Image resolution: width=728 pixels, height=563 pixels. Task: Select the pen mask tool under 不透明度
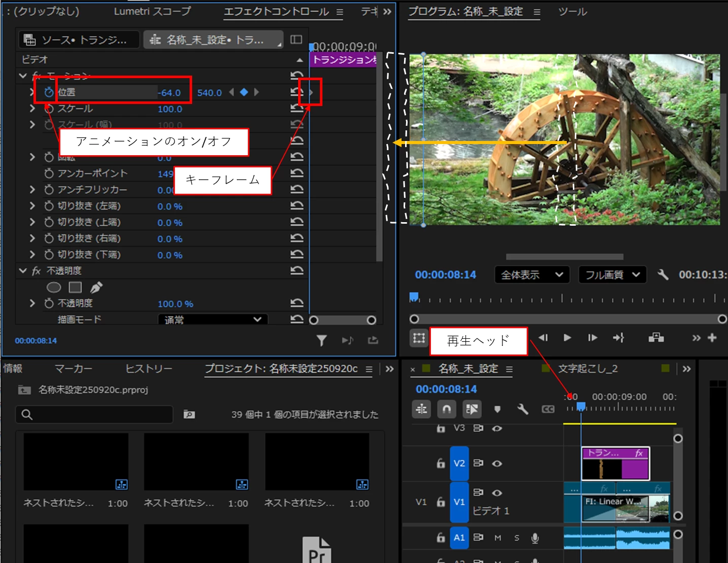(x=96, y=288)
